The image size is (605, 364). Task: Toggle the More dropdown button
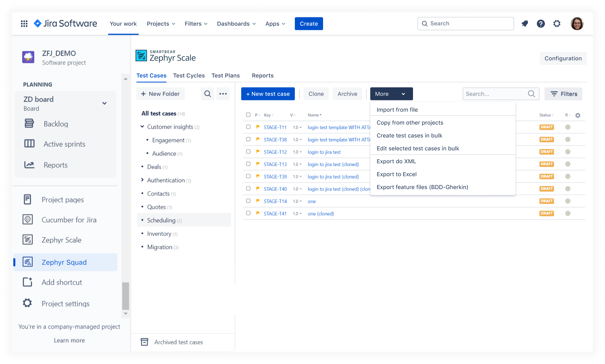tap(391, 94)
